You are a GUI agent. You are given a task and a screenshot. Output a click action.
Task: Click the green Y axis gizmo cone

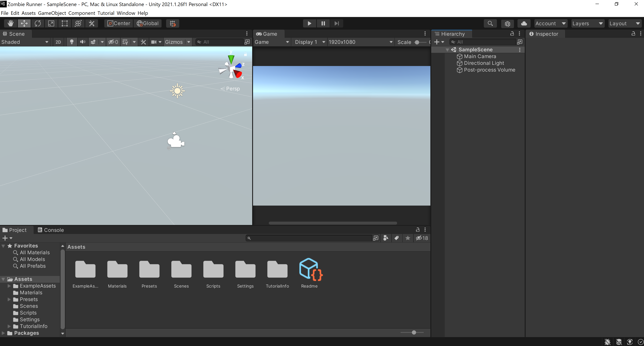tap(231, 59)
